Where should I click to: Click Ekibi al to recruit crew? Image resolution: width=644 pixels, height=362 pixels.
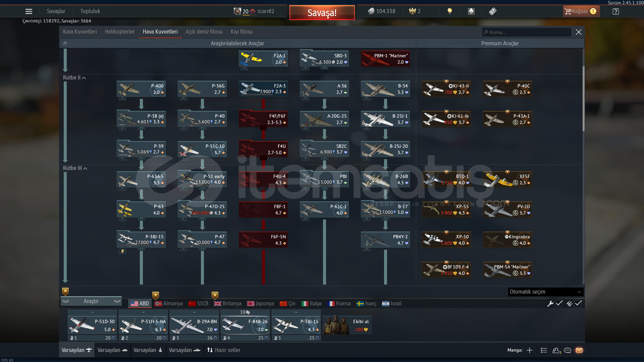pyautogui.click(x=347, y=325)
